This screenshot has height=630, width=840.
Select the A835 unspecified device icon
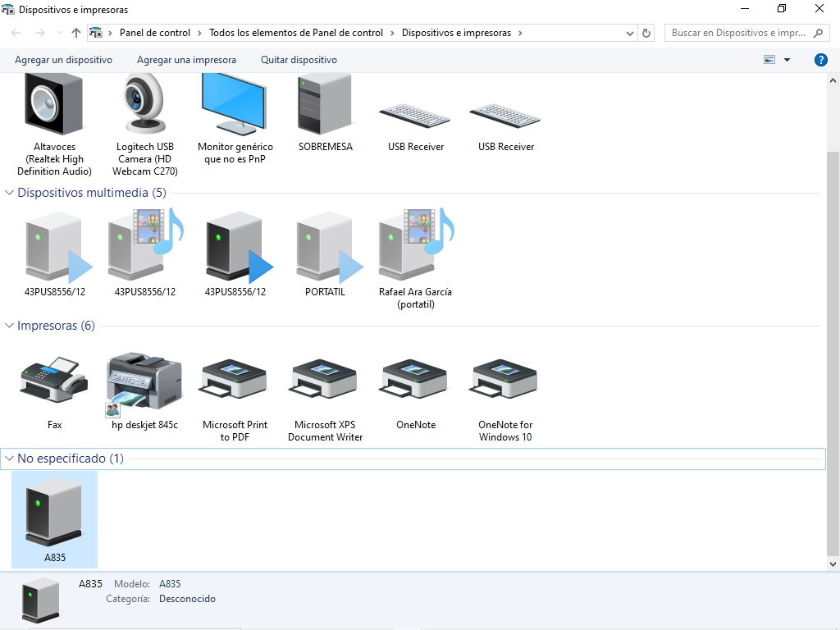point(54,512)
